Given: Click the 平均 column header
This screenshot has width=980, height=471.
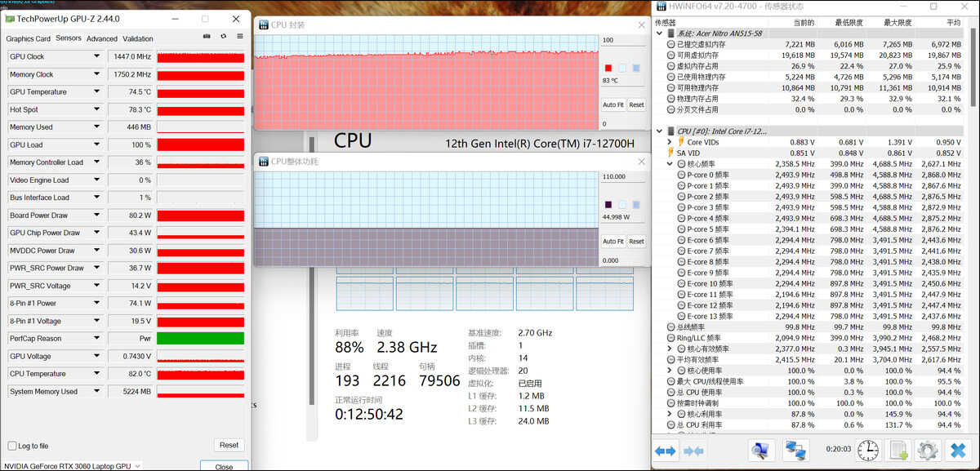Looking at the screenshot, I should (953, 23).
